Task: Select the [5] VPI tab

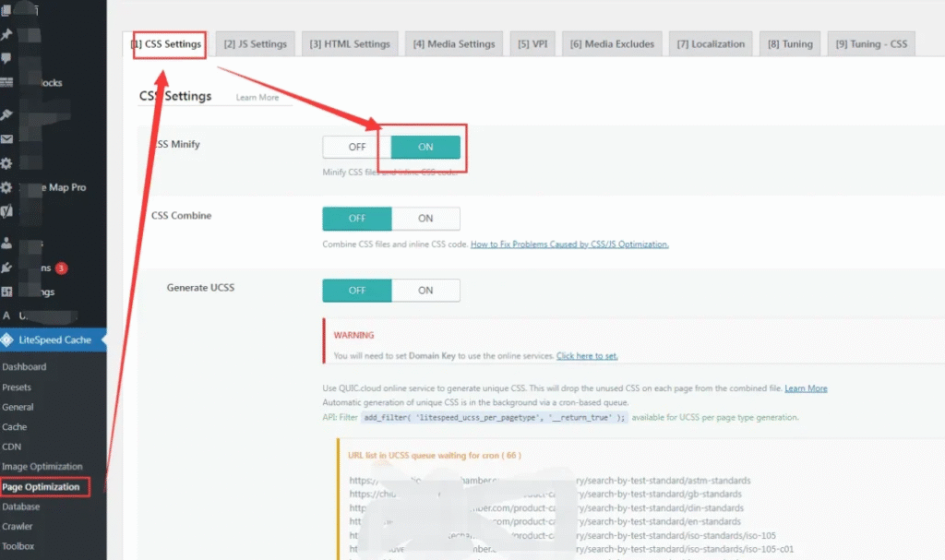Action: click(532, 44)
